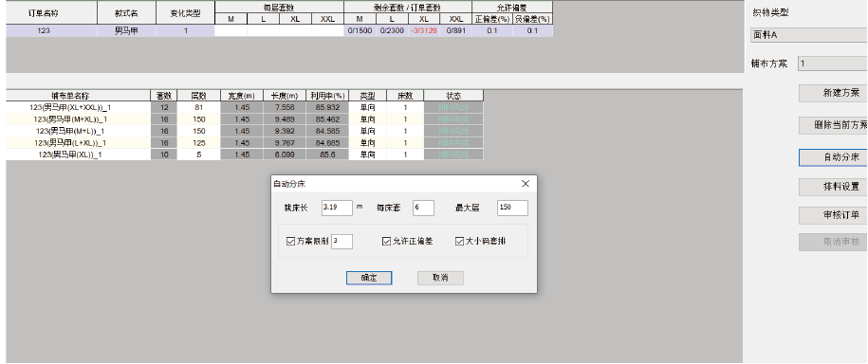Open the 排料设置 settings
This screenshot has height=364, width=868.
833,187
